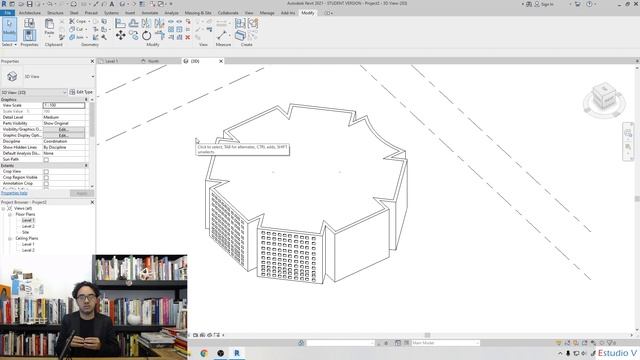Click the Measure tool icon

point(222,36)
